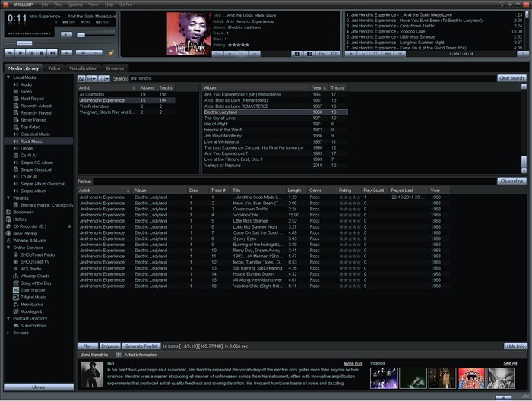Click the playlist remove (−) button

click(x=363, y=54)
